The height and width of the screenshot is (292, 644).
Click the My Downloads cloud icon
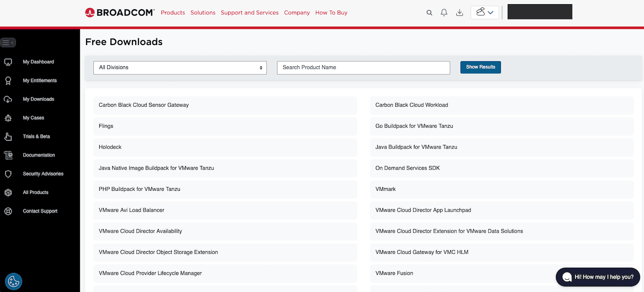tap(8, 99)
